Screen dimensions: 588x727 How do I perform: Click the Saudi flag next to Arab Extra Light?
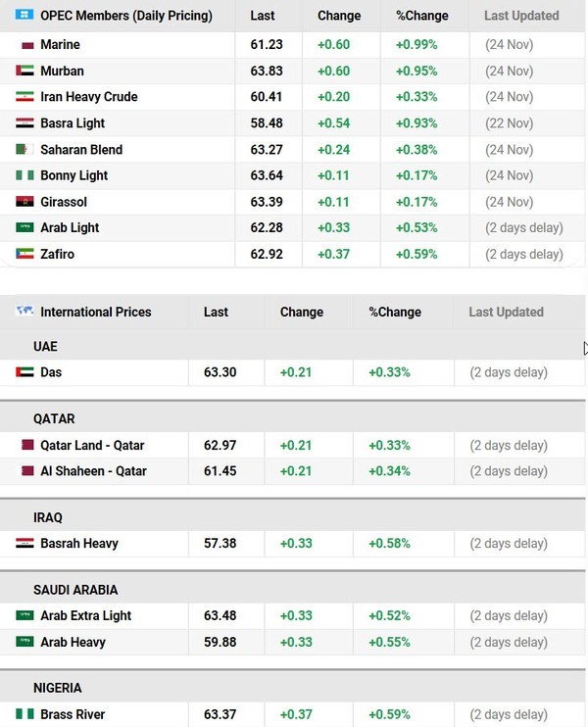pos(25,616)
